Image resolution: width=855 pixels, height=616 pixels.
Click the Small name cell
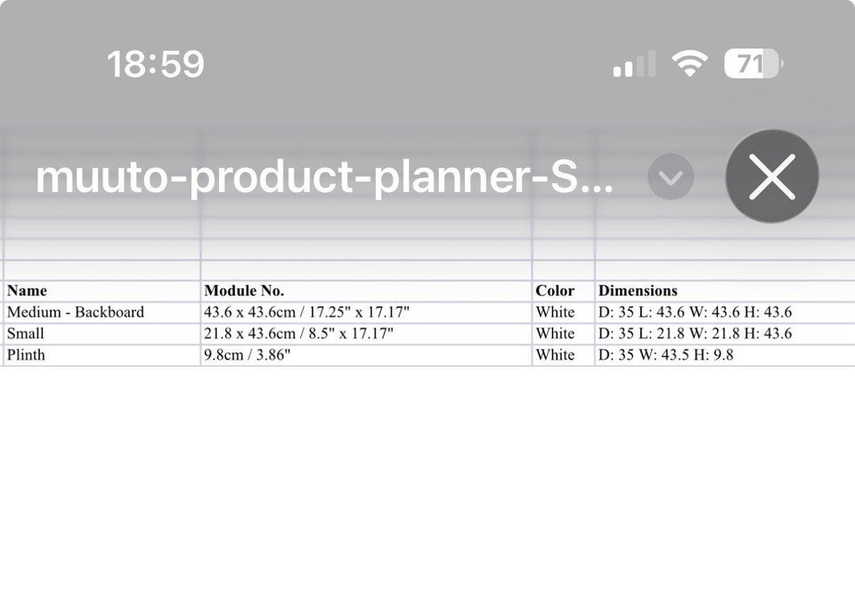click(x=26, y=334)
